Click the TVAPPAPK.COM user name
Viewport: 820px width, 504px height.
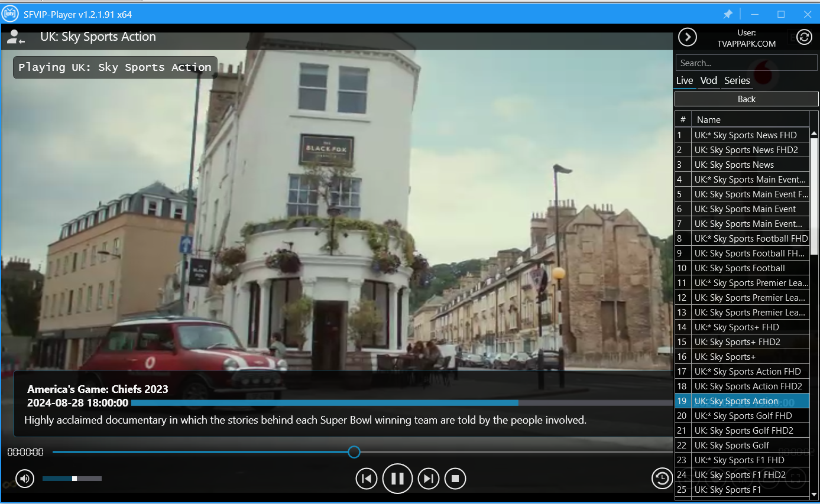746,44
